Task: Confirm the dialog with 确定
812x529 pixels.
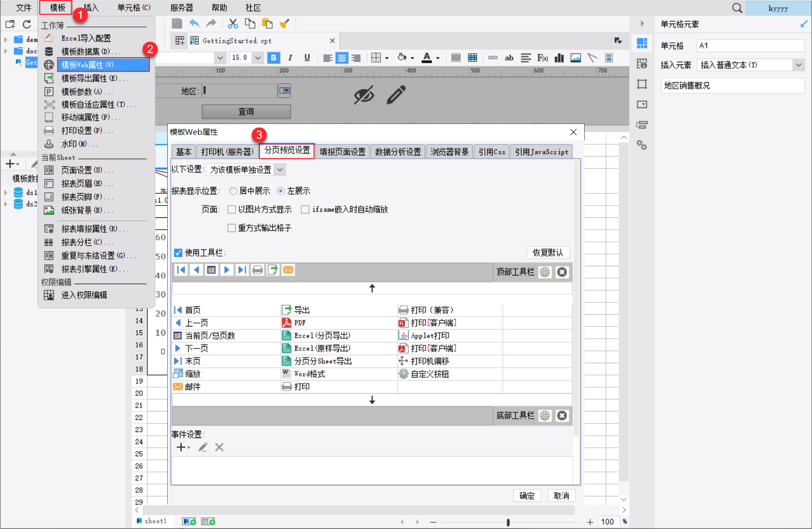Action: 527,496
